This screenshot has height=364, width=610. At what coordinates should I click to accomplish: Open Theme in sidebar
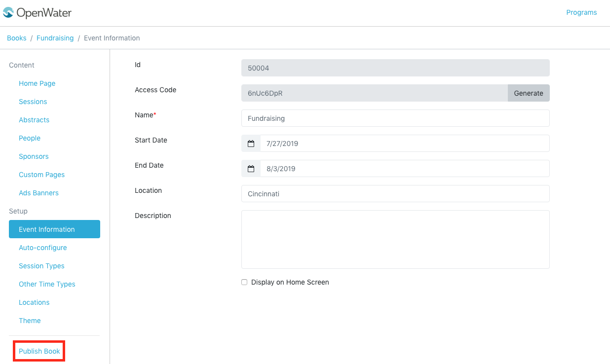pos(30,321)
